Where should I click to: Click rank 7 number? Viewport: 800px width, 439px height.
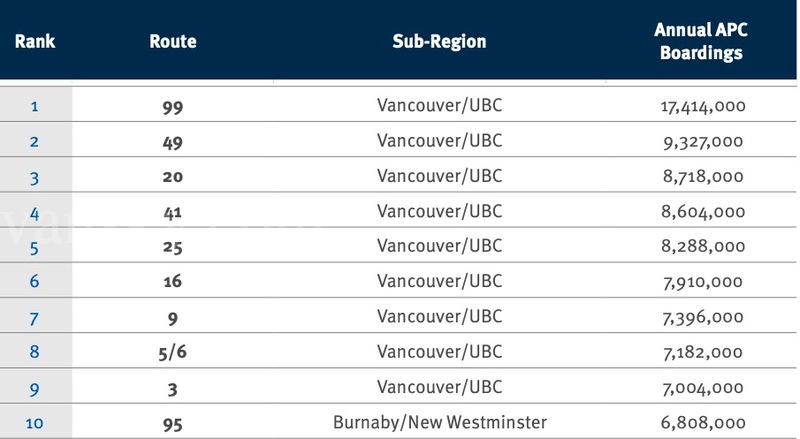click(34, 317)
